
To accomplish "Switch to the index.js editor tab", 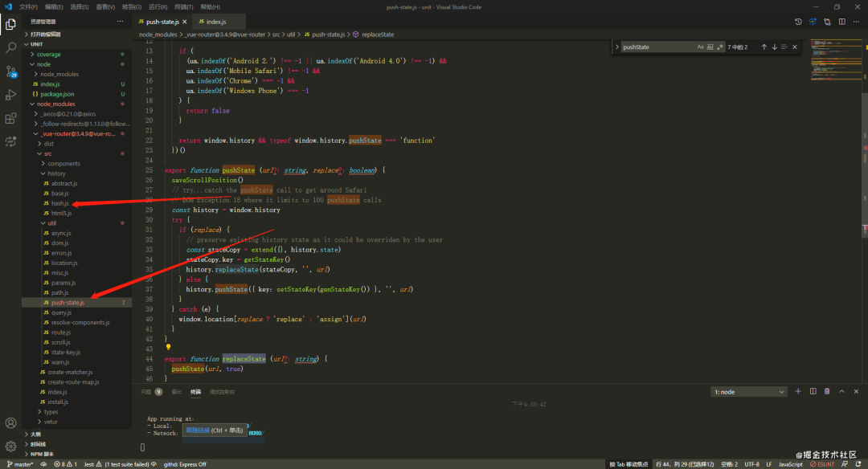I will [x=215, y=22].
